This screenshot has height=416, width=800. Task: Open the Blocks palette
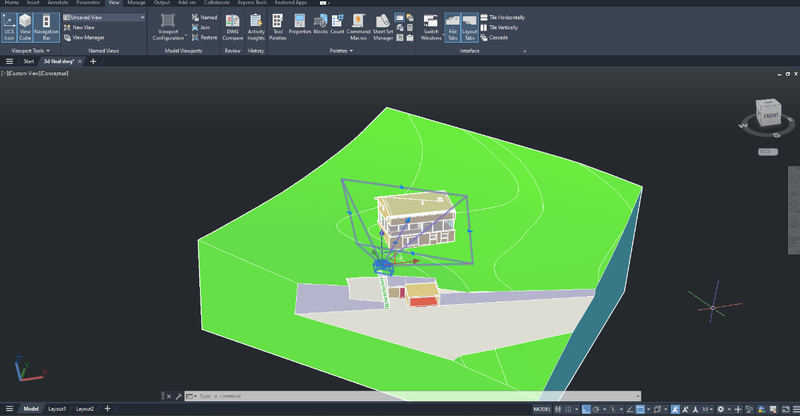(320, 24)
